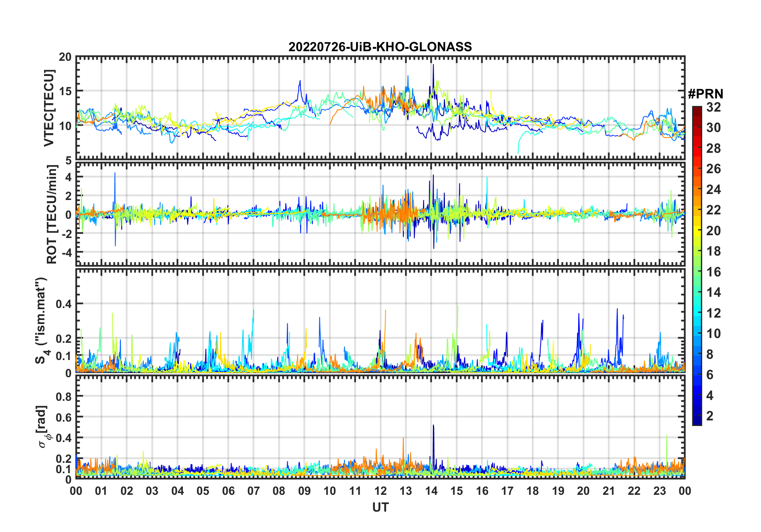Click VTEC axis tick label 15

point(65,92)
